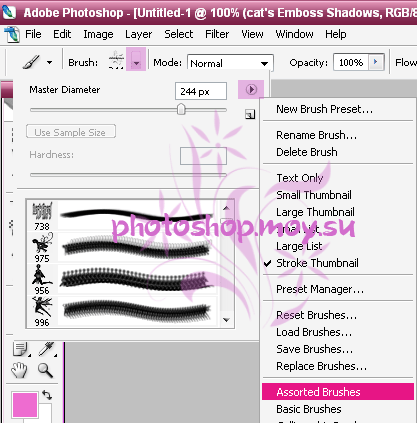Open the Opacity slider arrow

376,62
